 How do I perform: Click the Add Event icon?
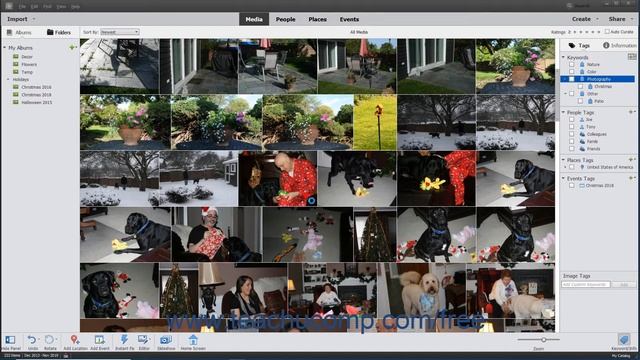point(100,340)
